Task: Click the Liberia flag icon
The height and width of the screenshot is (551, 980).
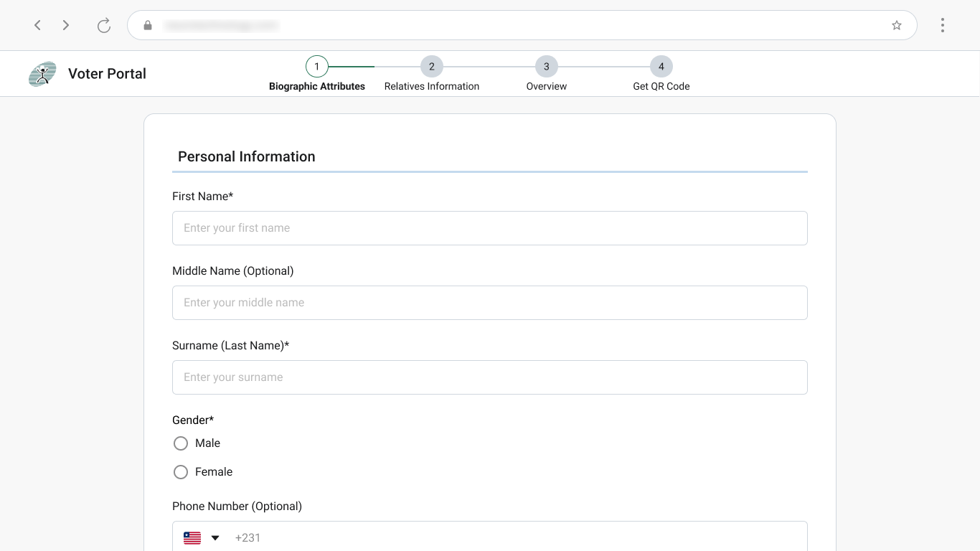Action: pyautogui.click(x=192, y=538)
